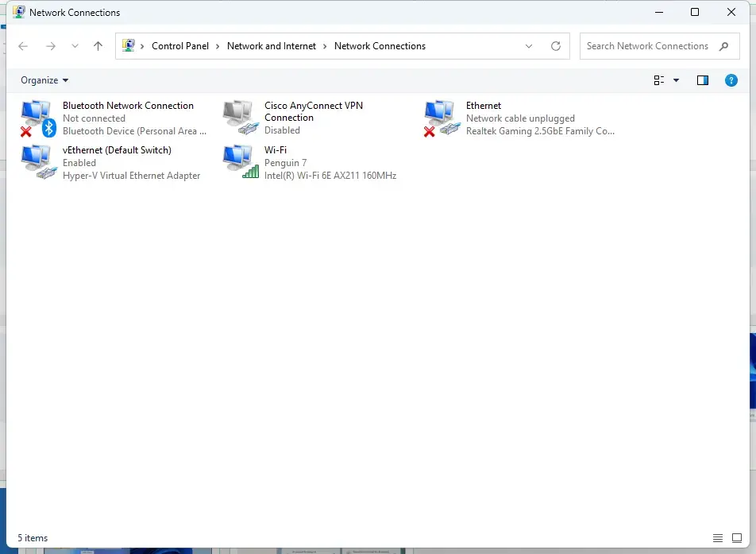Expand the address bar history dropdown

[529, 46]
